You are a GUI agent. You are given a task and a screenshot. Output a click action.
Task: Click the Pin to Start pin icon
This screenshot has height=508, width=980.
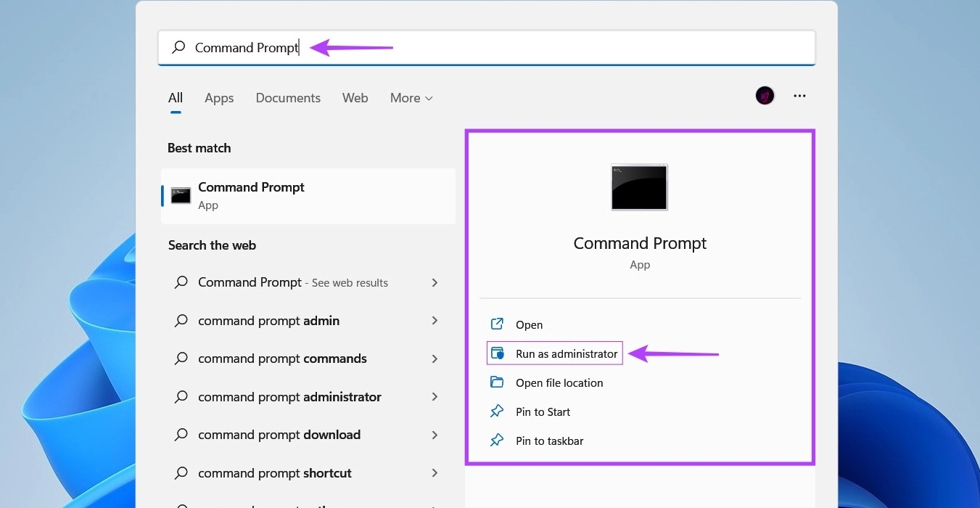click(x=497, y=411)
